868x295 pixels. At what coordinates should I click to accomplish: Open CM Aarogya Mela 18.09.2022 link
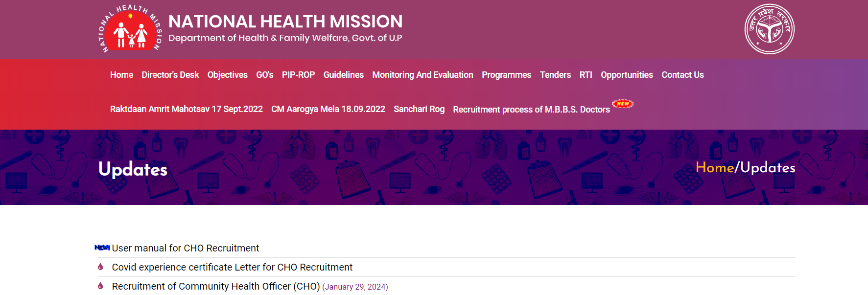(x=328, y=109)
